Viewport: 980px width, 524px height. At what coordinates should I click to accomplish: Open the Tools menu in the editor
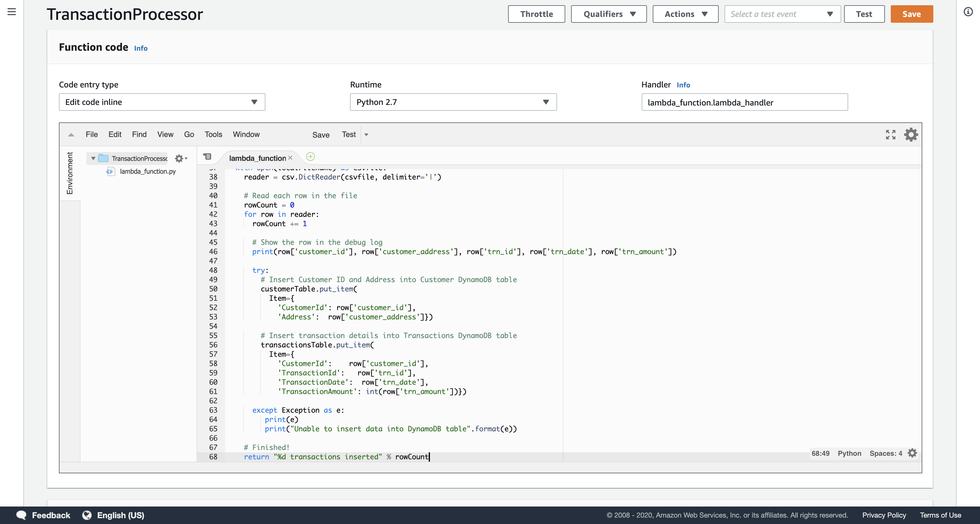[x=213, y=134]
